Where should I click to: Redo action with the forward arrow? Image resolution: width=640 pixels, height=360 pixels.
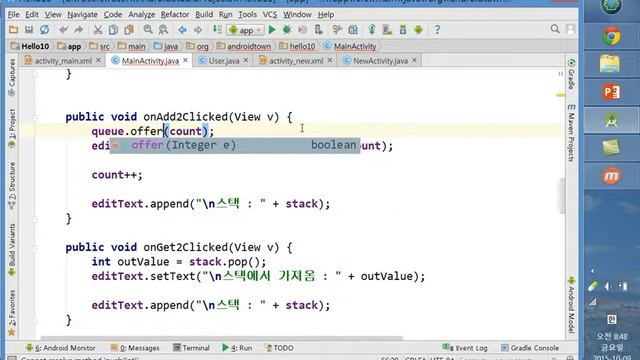[78, 30]
